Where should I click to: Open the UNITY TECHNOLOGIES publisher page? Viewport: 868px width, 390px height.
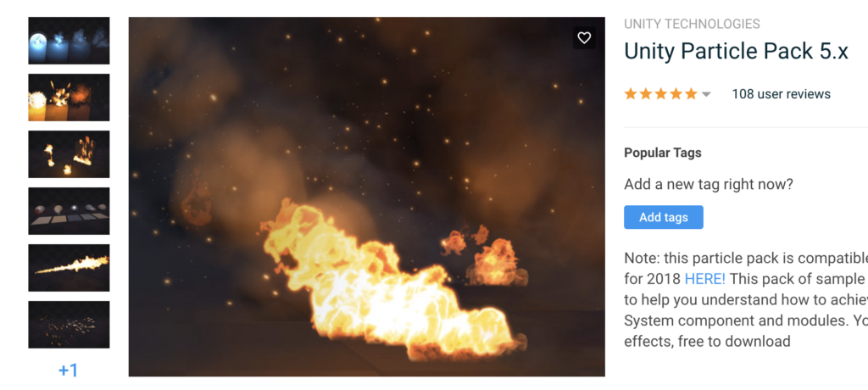692,24
